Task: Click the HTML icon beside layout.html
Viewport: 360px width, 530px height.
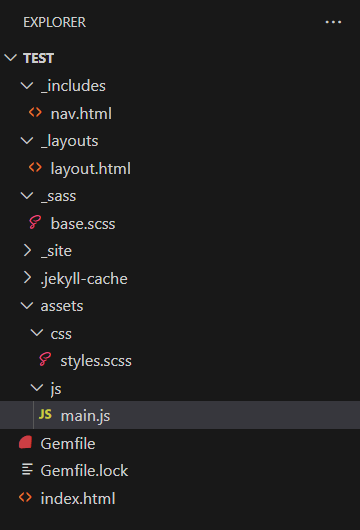Action: click(x=35, y=167)
